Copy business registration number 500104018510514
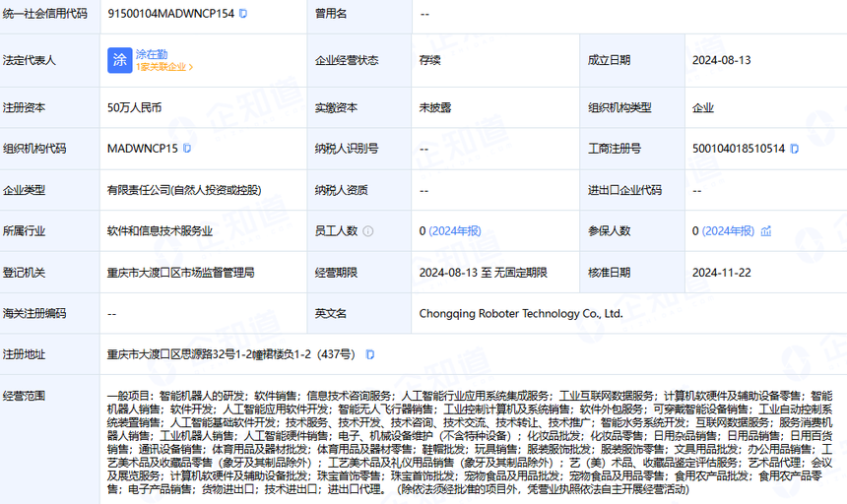 (x=794, y=149)
